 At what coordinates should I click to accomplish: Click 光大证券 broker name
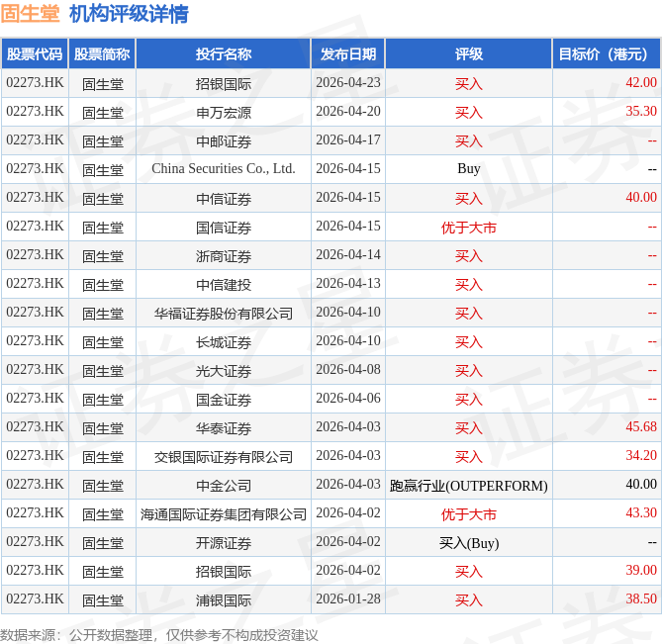click(x=224, y=371)
